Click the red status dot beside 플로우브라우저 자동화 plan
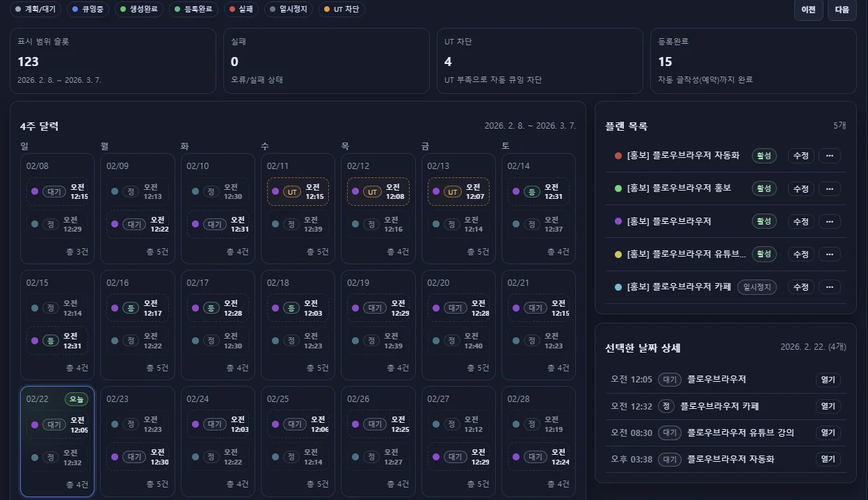 click(x=616, y=156)
